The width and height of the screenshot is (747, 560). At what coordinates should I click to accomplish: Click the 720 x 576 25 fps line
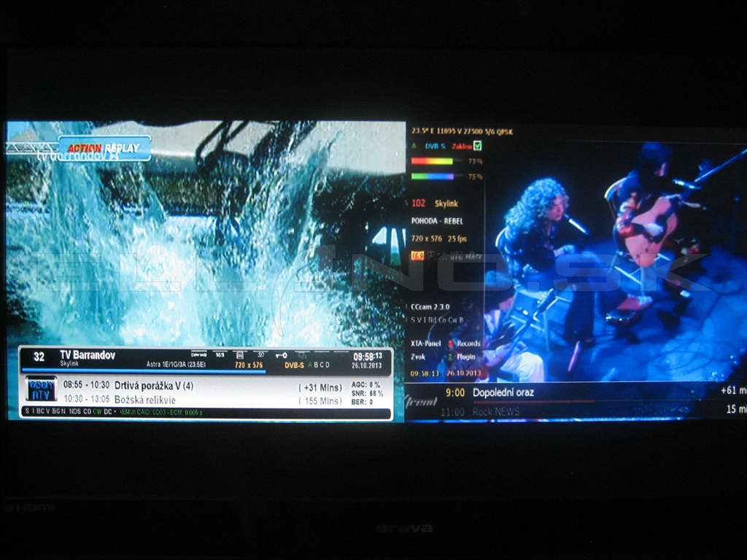click(x=438, y=238)
